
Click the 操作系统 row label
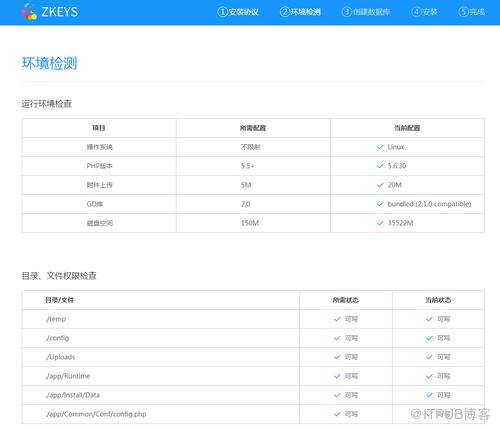coord(100,147)
